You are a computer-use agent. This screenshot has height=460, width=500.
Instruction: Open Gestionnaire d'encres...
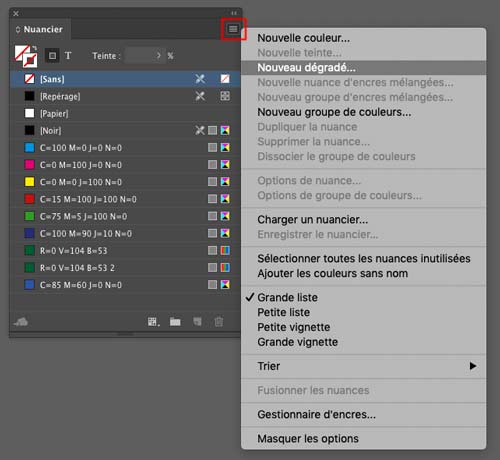(x=364, y=414)
